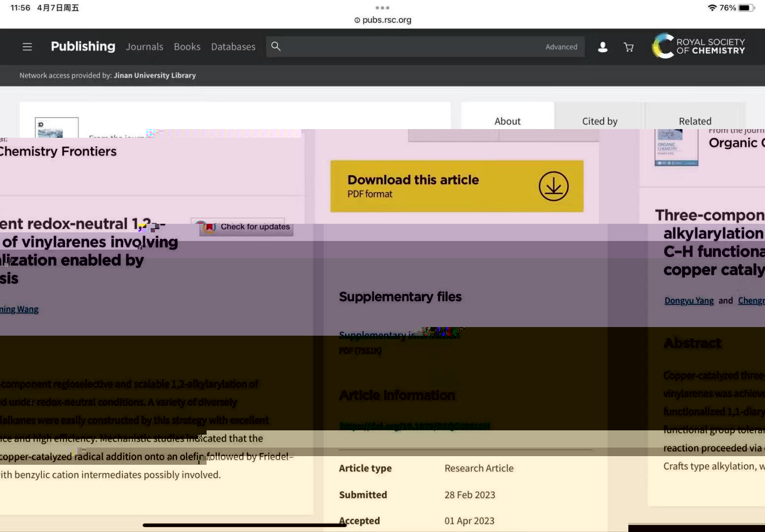Click inside the search input field
Viewport: 765px width, 532px height.
tap(409, 47)
